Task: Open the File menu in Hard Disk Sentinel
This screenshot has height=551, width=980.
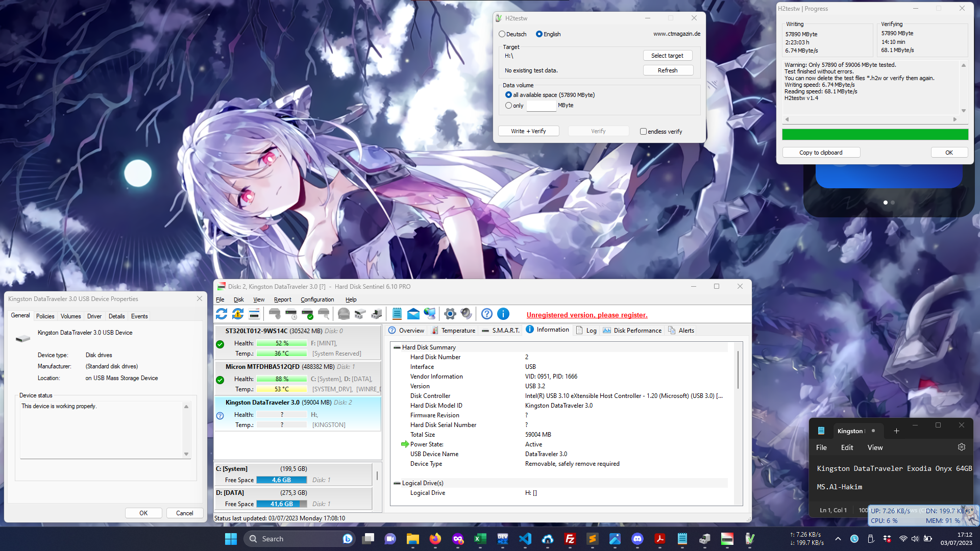Action: pyautogui.click(x=220, y=299)
